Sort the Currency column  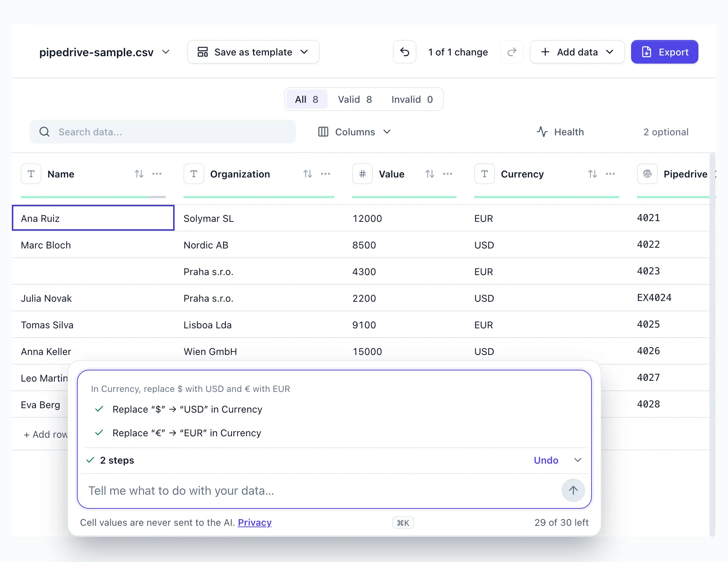(593, 174)
